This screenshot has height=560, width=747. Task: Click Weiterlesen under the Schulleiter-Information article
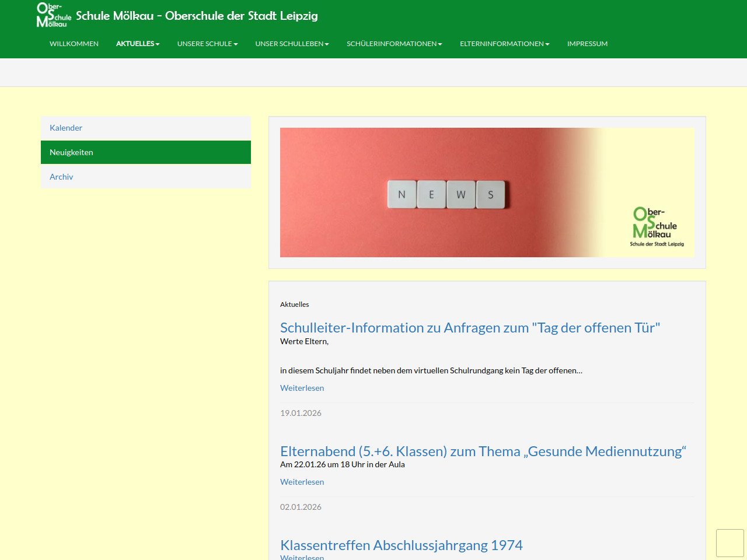point(302,388)
